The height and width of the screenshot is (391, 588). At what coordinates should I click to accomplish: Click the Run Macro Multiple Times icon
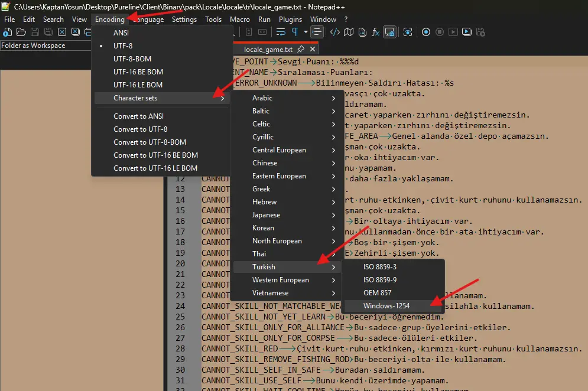pyautogui.click(x=467, y=32)
